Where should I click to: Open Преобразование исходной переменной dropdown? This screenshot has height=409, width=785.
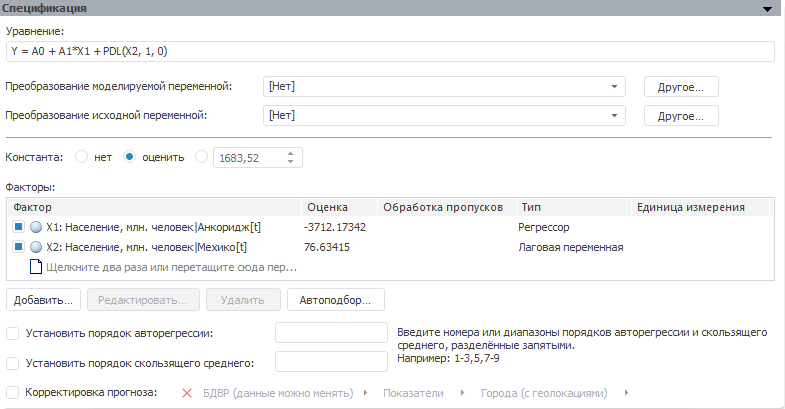614,116
